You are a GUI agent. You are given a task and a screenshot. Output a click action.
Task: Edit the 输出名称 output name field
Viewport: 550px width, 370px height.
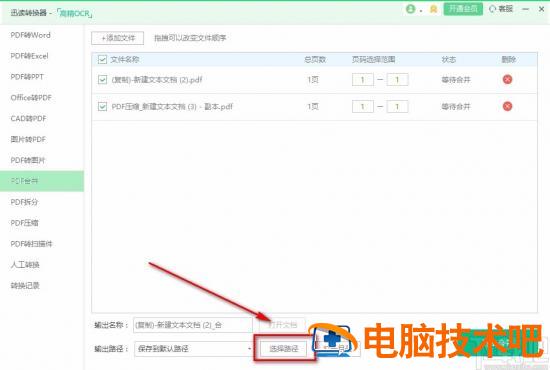(x=193, y=325)
